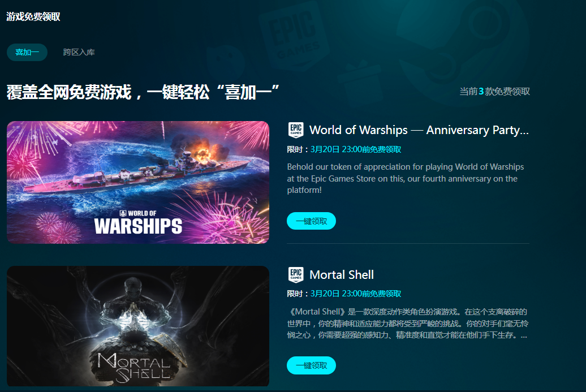Open the Mortal Shell game title
Image resolution: width=586 pixels, height=392 pixels.
[x=342, y=275]
